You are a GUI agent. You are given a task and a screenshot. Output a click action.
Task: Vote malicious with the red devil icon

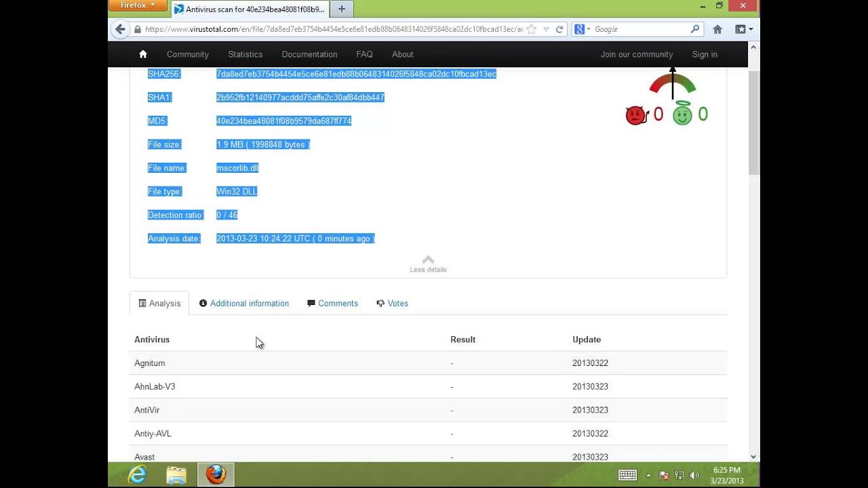tap(637, 115)
